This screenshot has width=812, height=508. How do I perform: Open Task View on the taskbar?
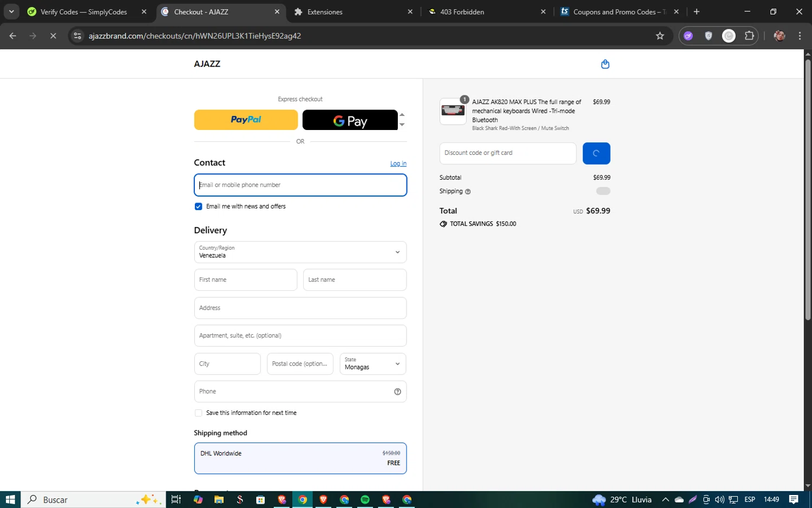tap(176, 499)
